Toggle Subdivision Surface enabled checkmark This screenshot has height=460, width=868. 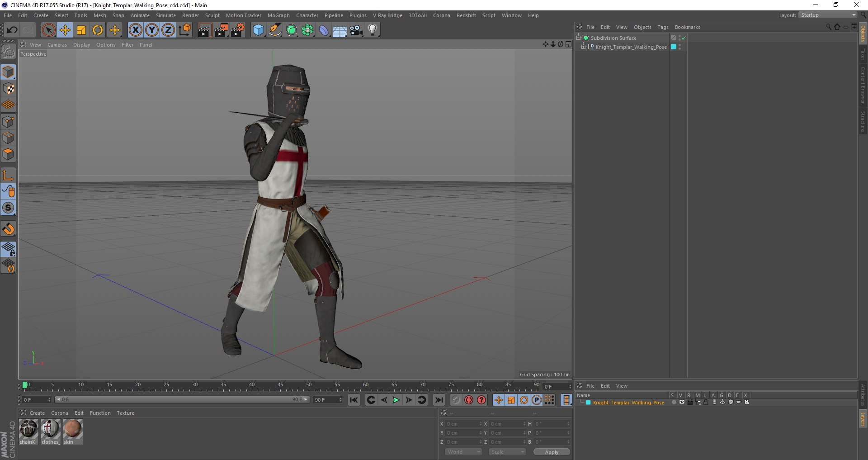point(684,38)
